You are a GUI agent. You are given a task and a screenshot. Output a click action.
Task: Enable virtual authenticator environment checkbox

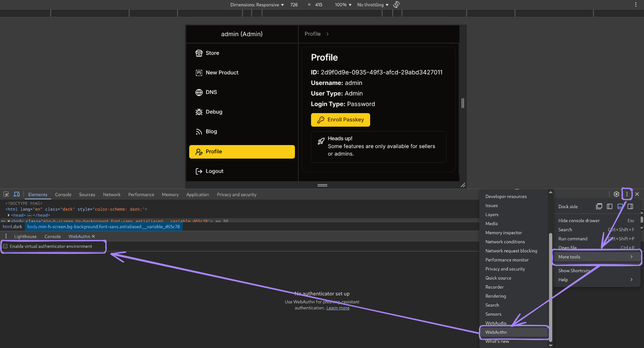[6, 247]
